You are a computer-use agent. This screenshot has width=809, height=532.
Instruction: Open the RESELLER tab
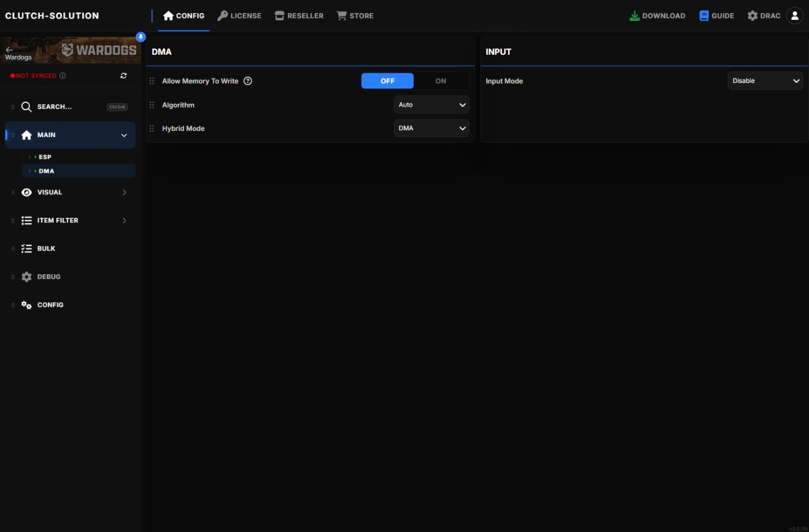[x=299, y=16]
